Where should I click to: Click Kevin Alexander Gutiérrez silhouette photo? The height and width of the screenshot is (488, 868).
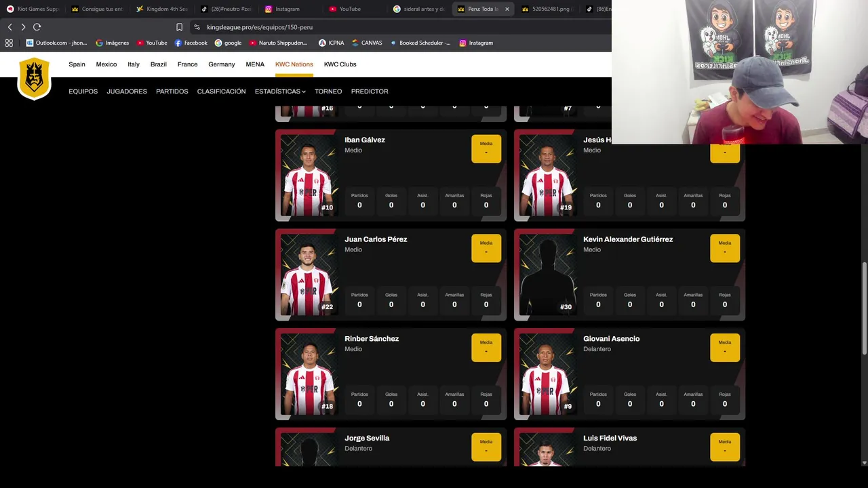pyautogui.click(x=547, y=274)
